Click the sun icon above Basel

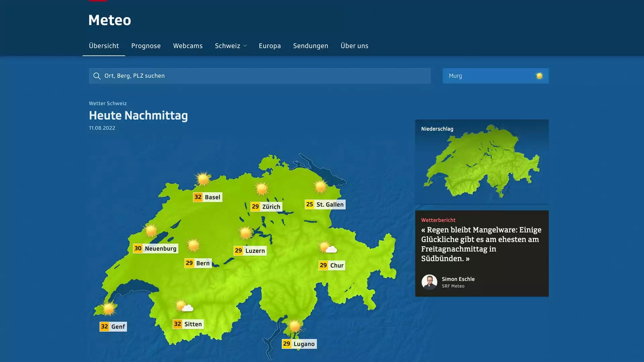point(203,179)
